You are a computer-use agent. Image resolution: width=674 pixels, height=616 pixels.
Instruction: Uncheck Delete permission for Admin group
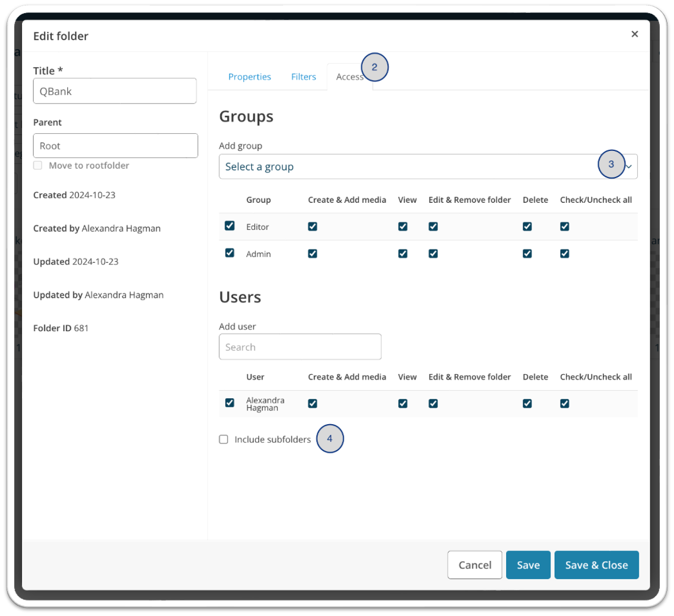pos(527,253)
